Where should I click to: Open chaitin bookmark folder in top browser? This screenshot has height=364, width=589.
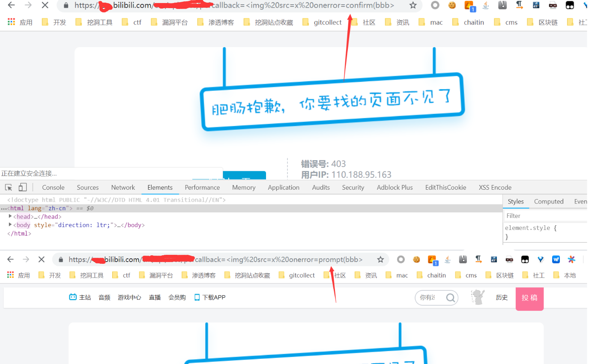(468, 22)
